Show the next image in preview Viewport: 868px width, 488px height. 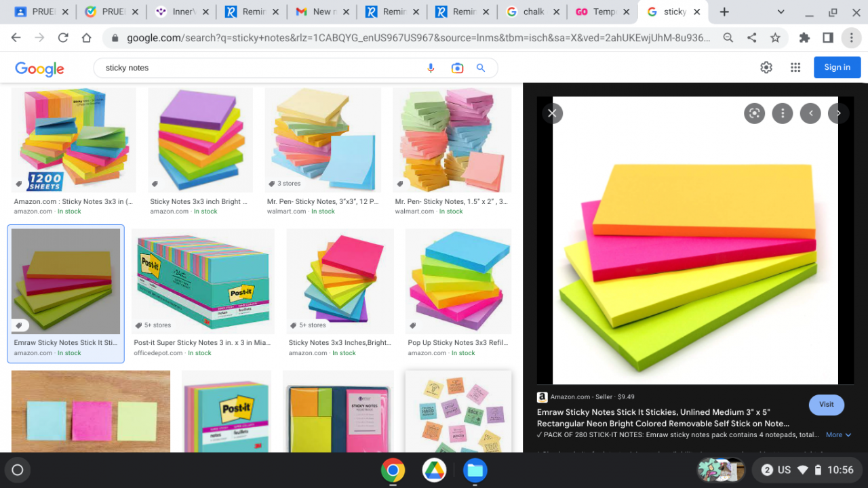pos(838,113)
